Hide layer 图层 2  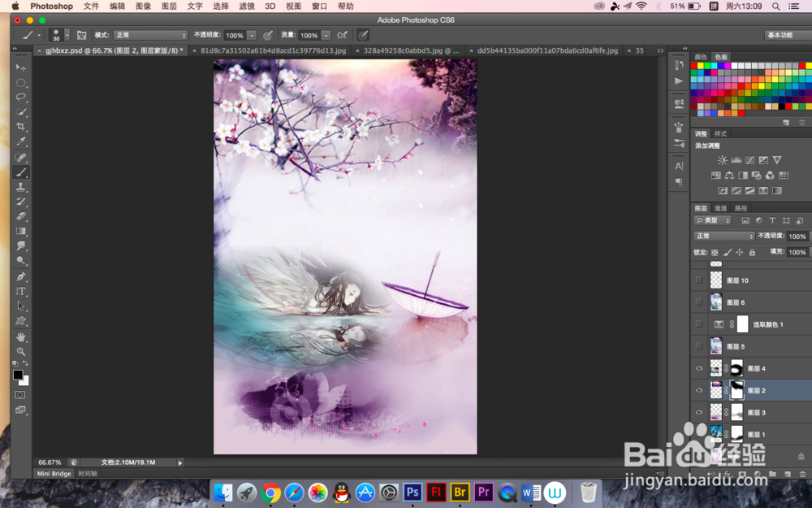click(x=699, y=390)
